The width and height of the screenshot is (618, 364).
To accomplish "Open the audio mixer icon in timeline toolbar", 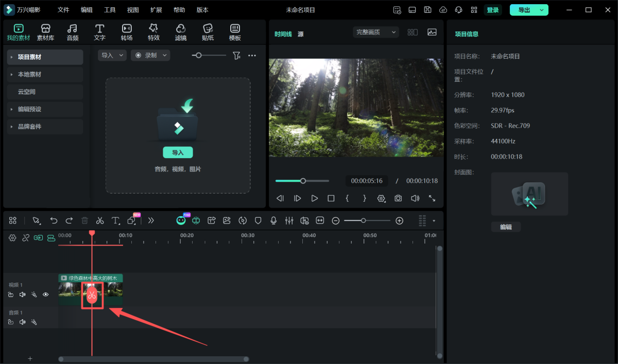I will 289,220.
